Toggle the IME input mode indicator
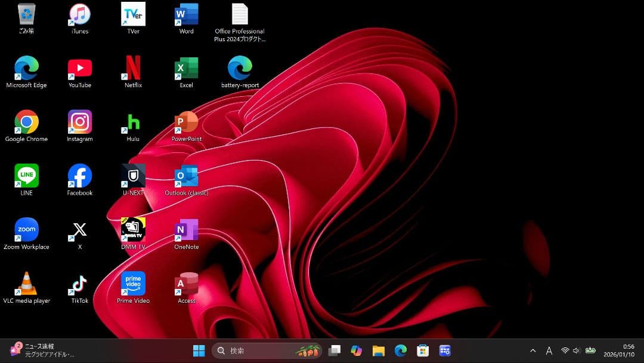 click(x=549, y=350)
